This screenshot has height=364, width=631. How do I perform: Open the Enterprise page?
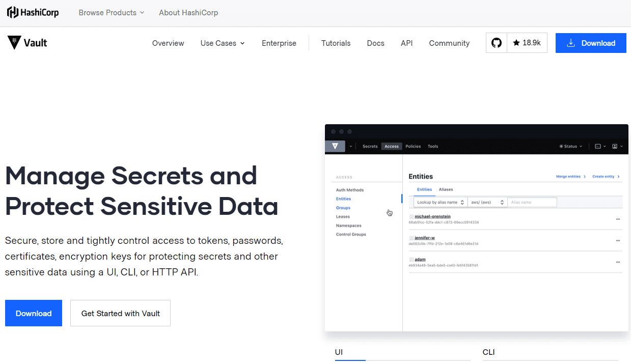point(279,43)
